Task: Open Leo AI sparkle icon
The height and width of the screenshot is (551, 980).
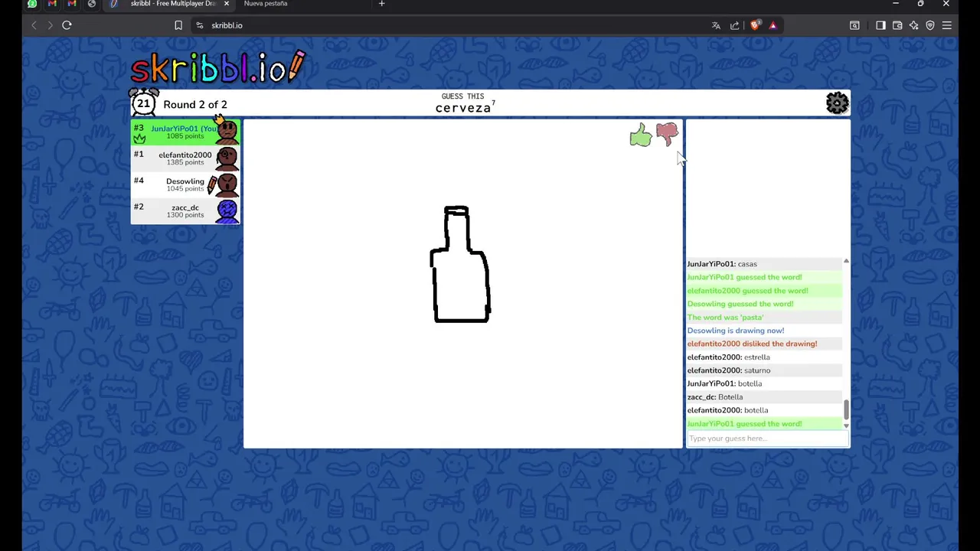Action: (x=913, y=25)
